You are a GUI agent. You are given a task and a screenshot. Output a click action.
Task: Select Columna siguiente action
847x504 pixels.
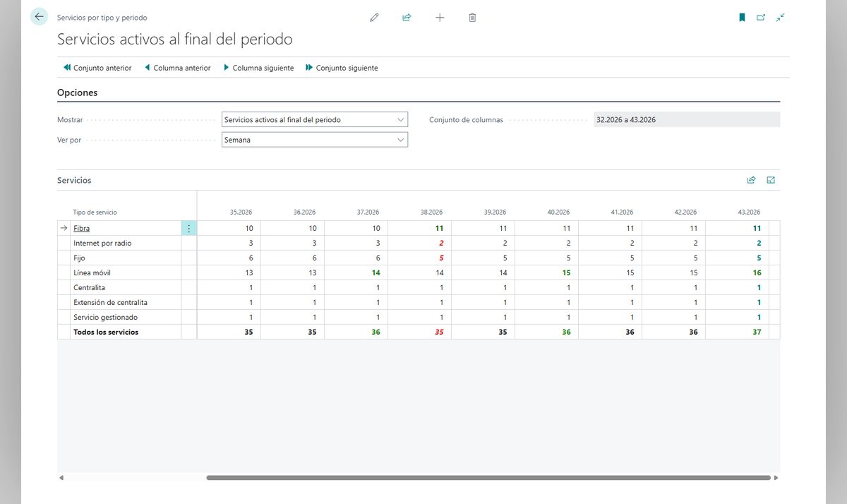tap(258, 68)
